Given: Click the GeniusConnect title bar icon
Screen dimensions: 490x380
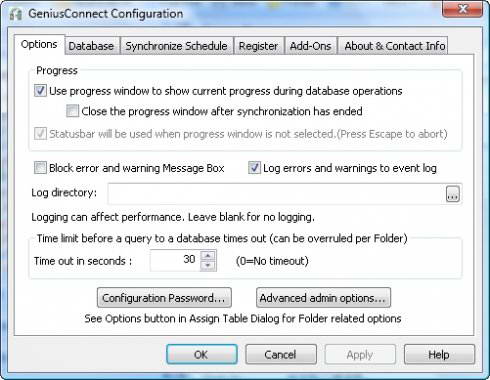Looking at the screenshot, I should (15, 14).
